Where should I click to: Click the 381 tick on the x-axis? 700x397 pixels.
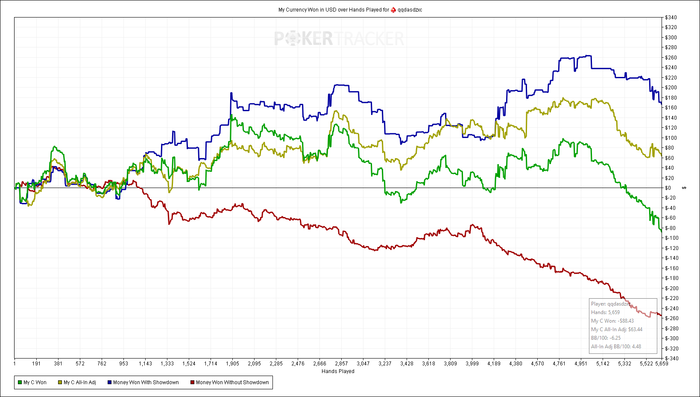tap(58, 364)
